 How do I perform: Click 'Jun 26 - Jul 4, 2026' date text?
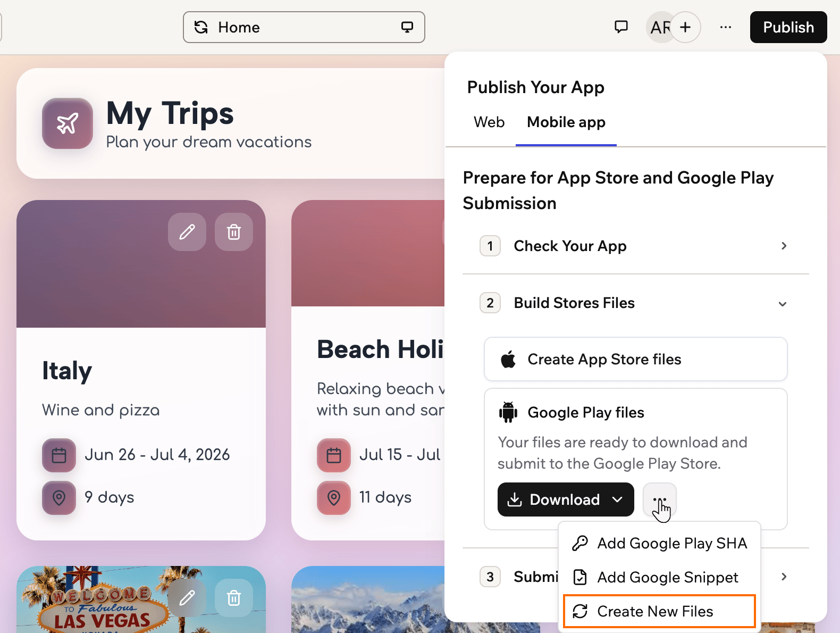157,455
